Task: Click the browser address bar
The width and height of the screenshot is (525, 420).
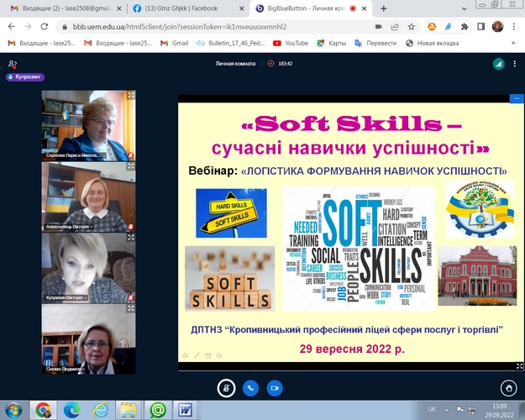Action: pos(210,25)
